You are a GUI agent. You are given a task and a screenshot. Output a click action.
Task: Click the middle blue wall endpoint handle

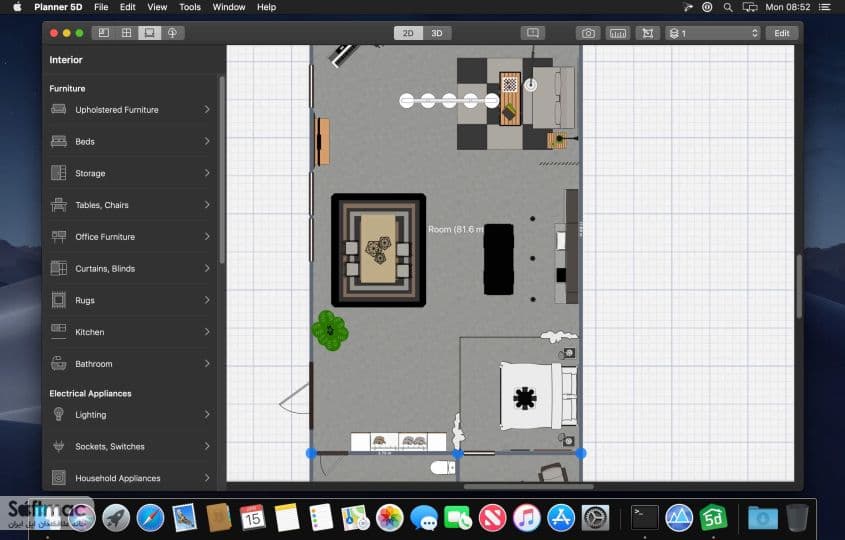pos(457,454)
